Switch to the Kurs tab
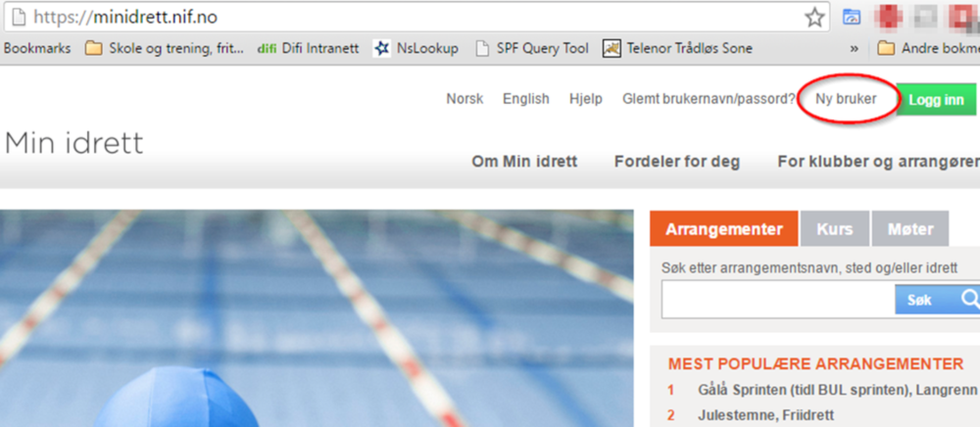Image resolution: width=980 pixels, height=427 pixels. [834, 229]
